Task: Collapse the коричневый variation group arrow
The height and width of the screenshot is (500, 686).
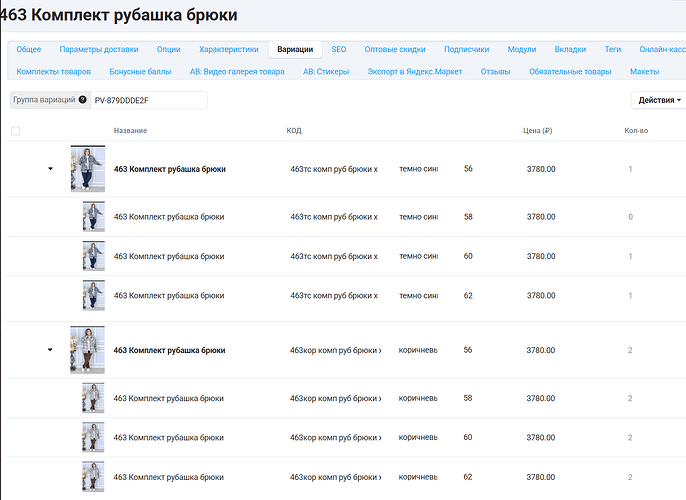Action: point(50,350)
